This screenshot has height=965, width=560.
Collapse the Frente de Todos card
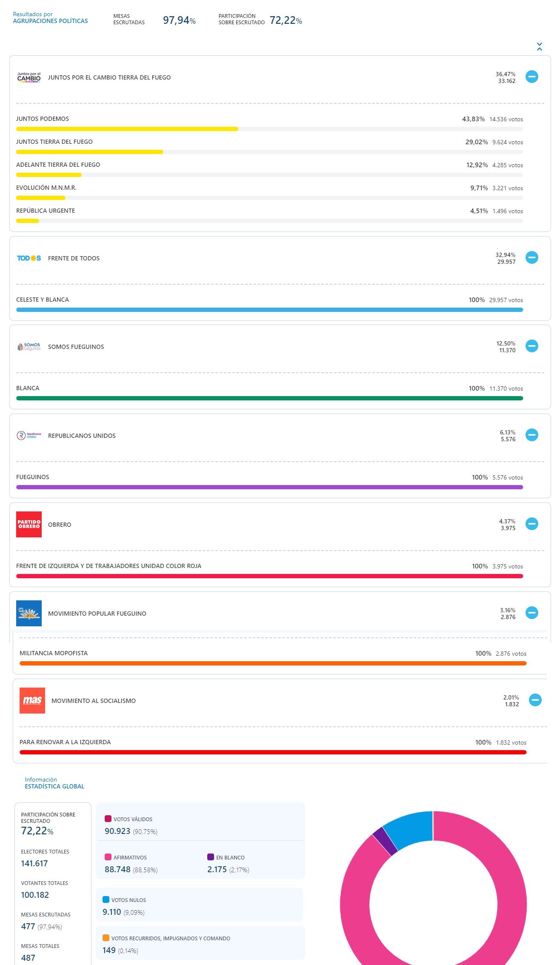tap(531, 257)
